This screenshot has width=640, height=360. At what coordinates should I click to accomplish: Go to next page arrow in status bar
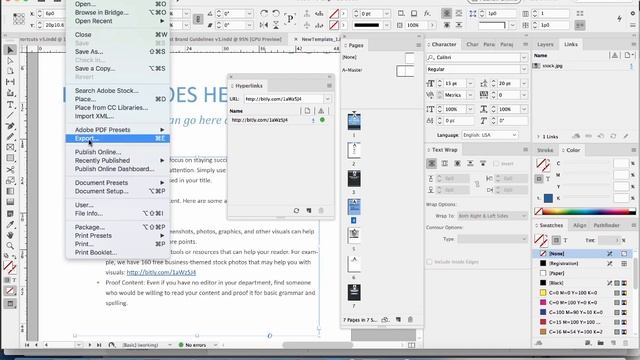[x=90, y=345]
